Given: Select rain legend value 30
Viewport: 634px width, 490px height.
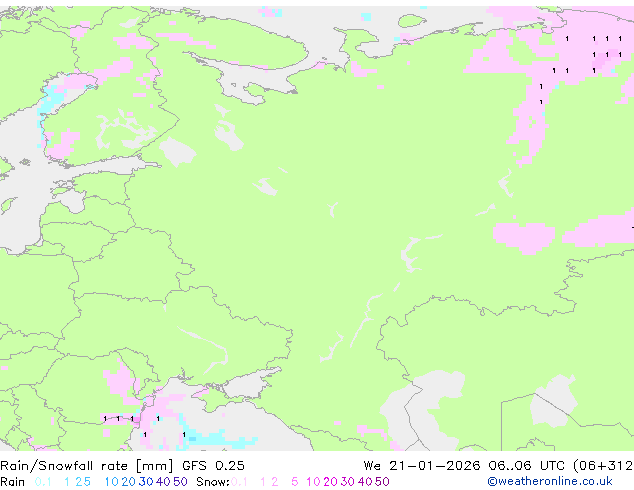Looking at the screenshot, I should [146, 482].
